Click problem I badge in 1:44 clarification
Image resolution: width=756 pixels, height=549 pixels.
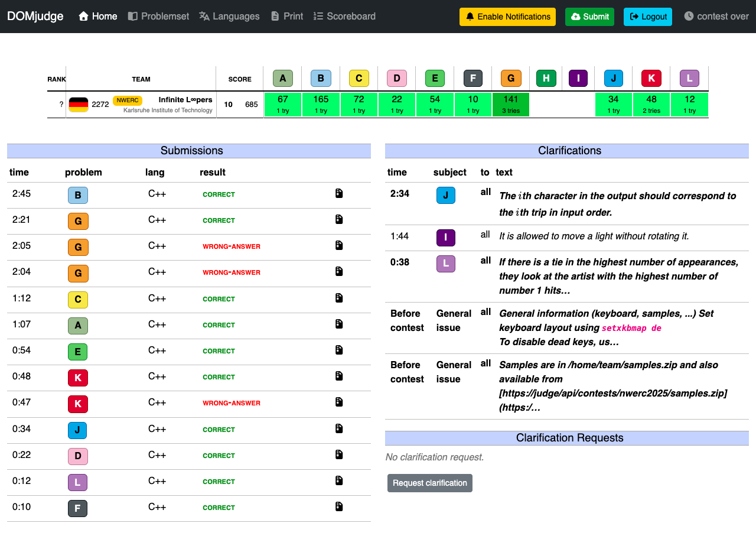coord(445,238)
